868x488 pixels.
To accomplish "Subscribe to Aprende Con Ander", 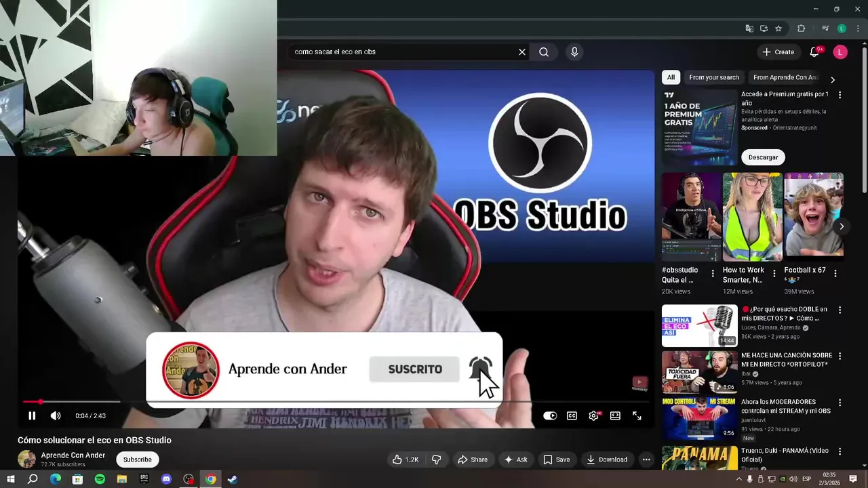I will click(138, 460).
